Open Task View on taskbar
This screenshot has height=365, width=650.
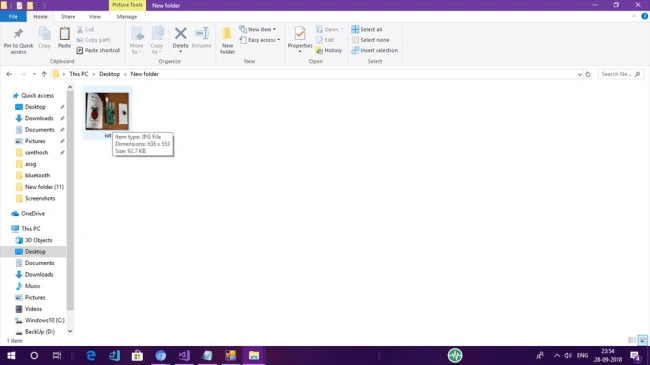pos(57,355)
